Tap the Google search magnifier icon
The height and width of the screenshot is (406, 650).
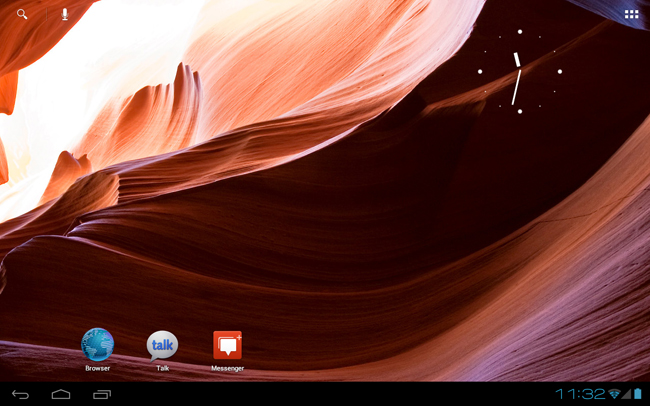(22, 14)
